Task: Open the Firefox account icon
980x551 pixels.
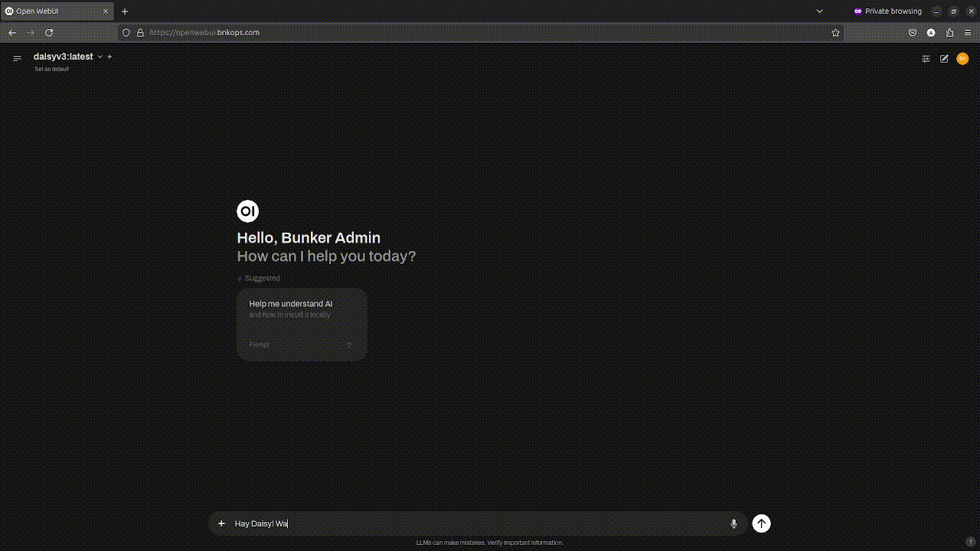Action: point(931,33)
